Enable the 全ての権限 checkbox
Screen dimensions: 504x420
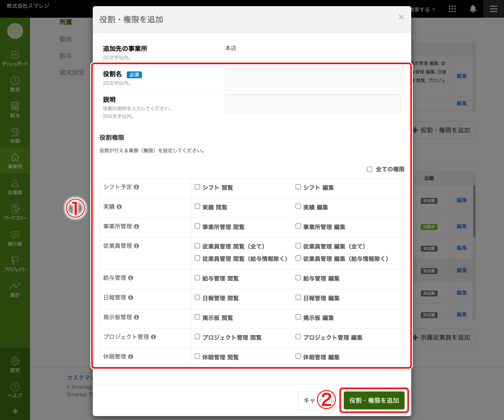pos(369,169)
